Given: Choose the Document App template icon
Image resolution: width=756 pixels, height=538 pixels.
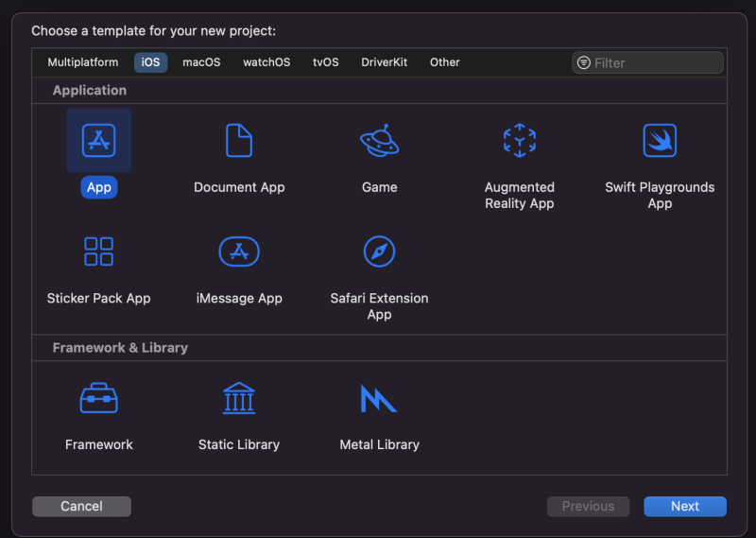Looking at the screenshot, I should tap(239, 140).
